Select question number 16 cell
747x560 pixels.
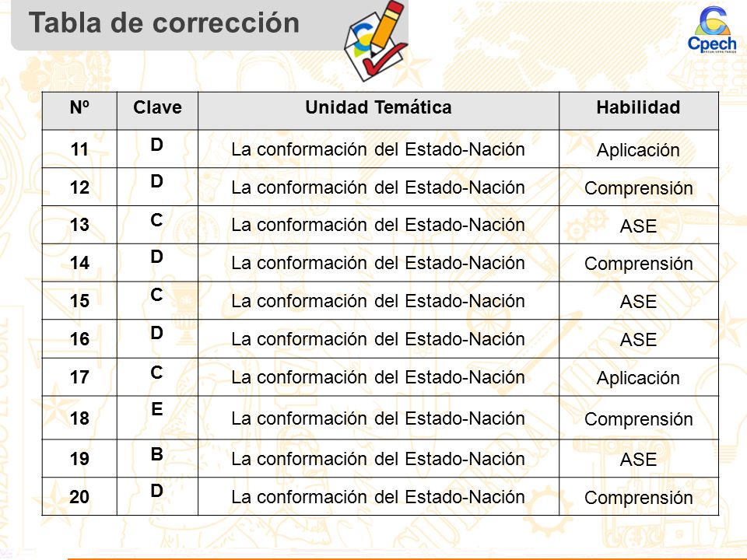[79, 339]
